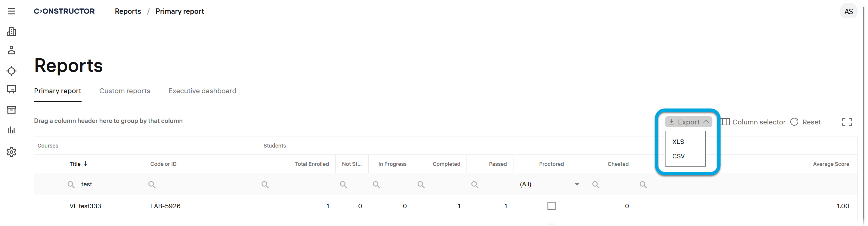Switch to the Executive dashboard tab
Screen dimensions: 868x226
[202, 91]
